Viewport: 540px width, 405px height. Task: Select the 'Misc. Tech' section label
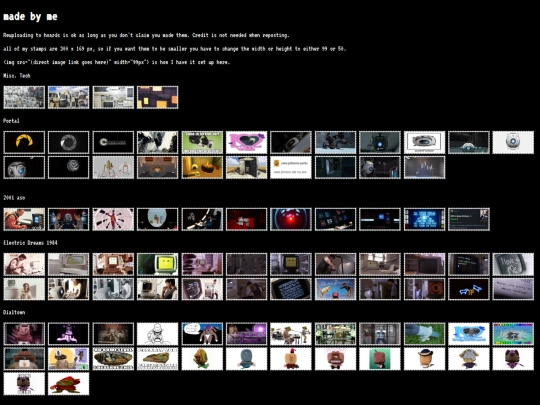[17, 75]
